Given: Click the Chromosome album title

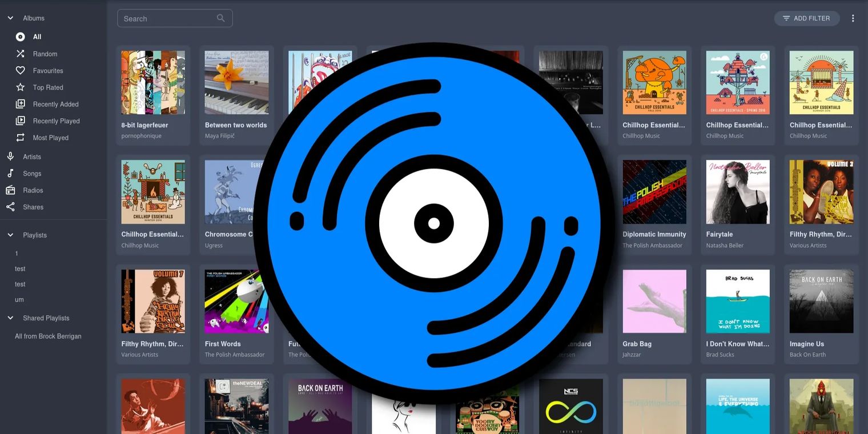Looking at the screenshot, I should point(228,234).
